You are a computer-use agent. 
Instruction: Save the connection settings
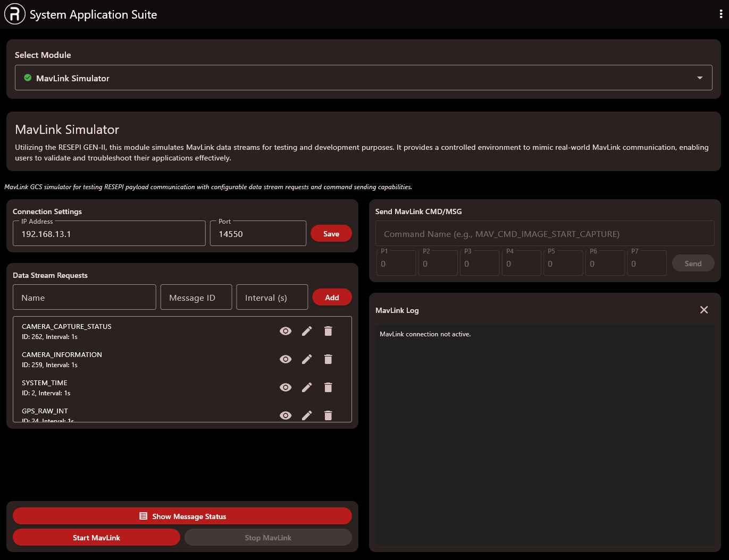tap(331, 234)
